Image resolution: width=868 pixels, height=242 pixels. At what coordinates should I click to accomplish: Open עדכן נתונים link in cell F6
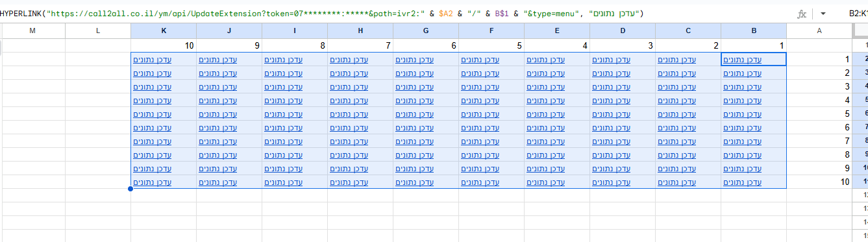pyautogui.click(x=480, y=114)
